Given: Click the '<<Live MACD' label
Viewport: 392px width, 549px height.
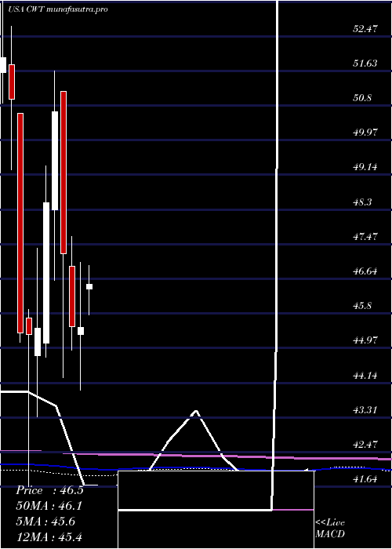Looking at the screenshot, I should click(330, 529).
